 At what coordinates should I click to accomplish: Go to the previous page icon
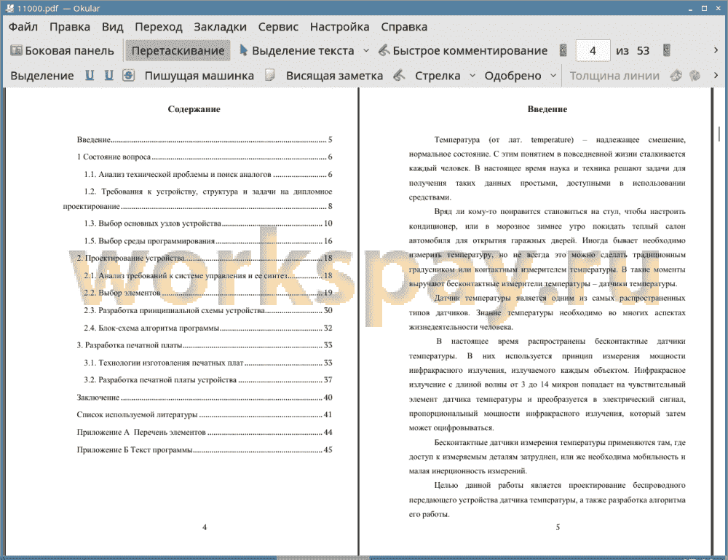coord(563,50)
